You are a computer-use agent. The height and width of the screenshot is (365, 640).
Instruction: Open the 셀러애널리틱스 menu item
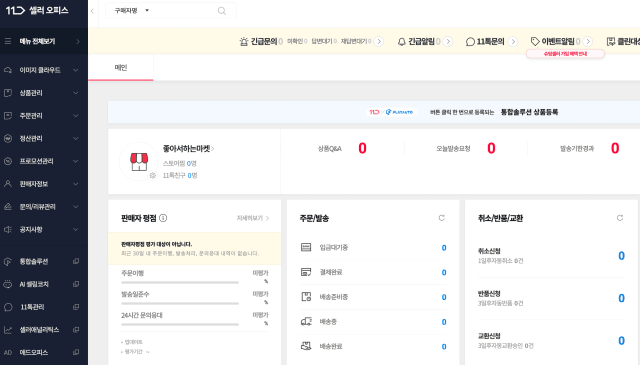pos(44,329)
